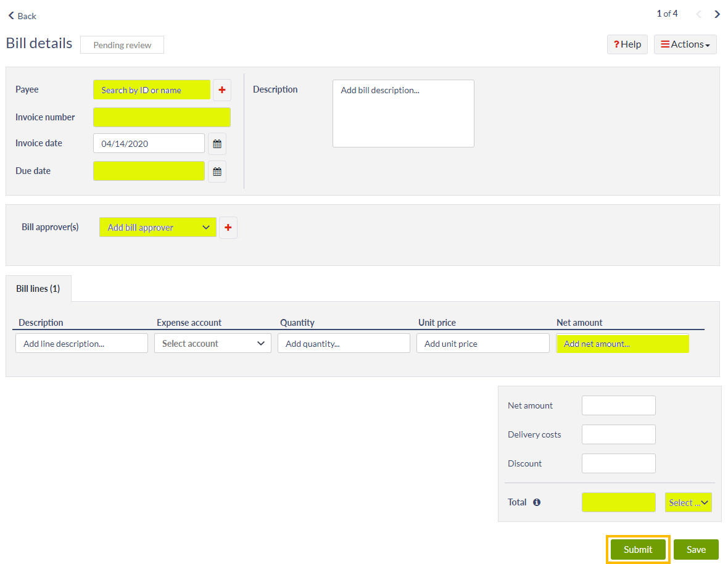The width and height of the screenshot is (728, 564).
Task: Open the Add bill approver dropdown
Action: pyautogui.click(x=157, y=227)
